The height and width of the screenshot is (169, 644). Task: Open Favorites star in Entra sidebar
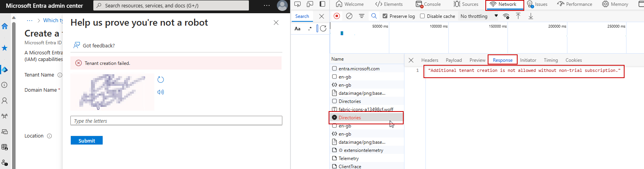(5, 48)
